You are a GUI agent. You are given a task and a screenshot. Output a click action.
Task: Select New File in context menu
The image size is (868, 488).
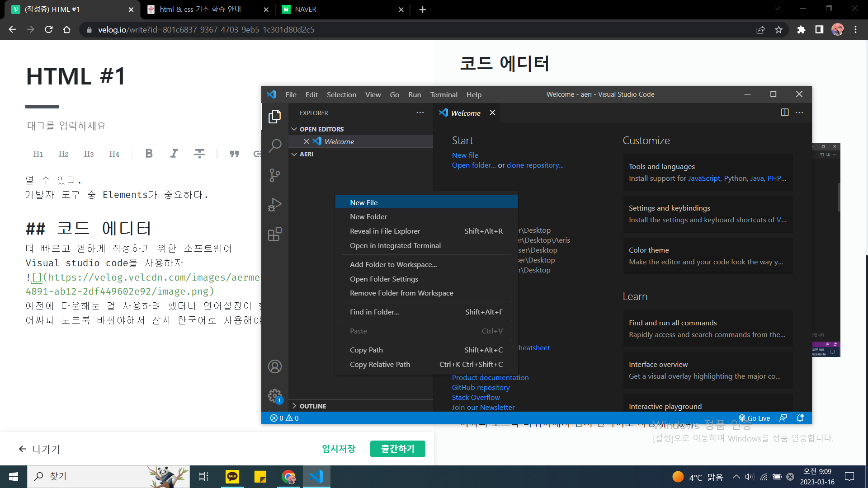pos(364,202)
